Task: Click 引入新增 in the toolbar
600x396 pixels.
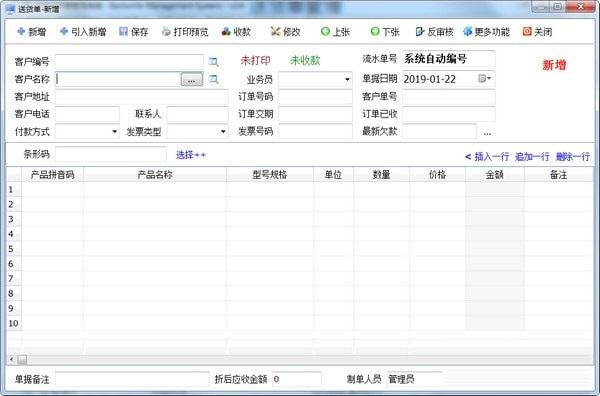Action: (x=83, y=32)
